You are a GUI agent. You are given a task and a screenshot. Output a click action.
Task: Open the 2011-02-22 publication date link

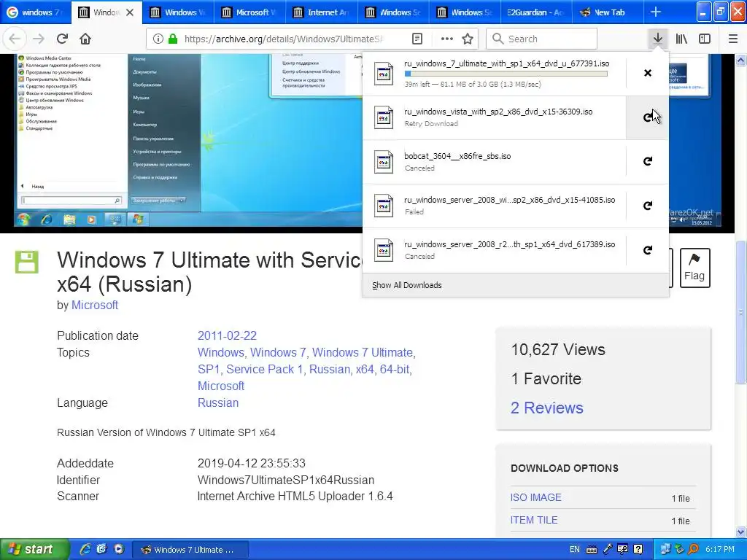(x=228, y=335)
